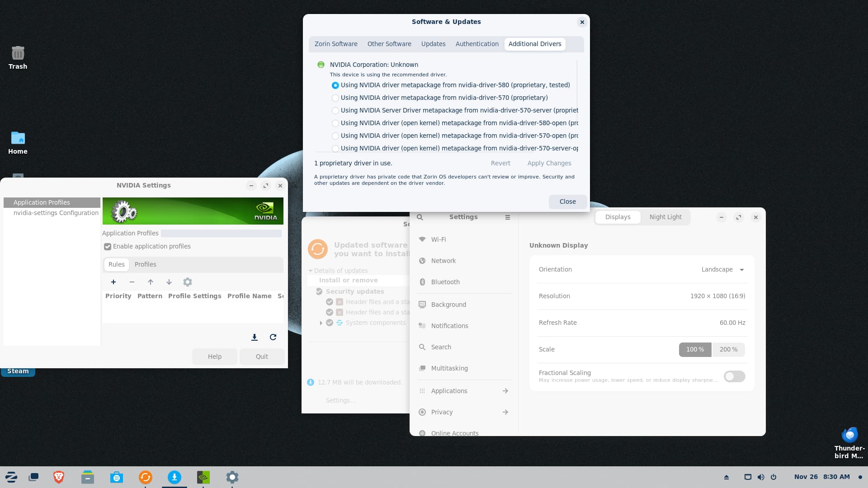Click the reload profiles refresh icon
The image size is (868, 488).
click(273, 337)
